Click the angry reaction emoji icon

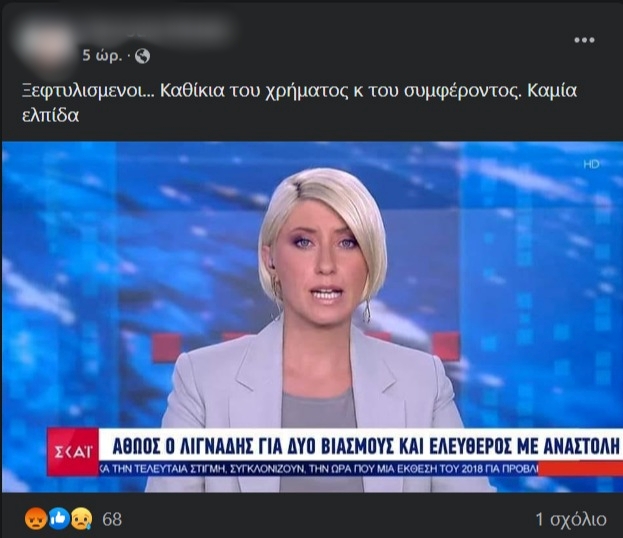36,519
